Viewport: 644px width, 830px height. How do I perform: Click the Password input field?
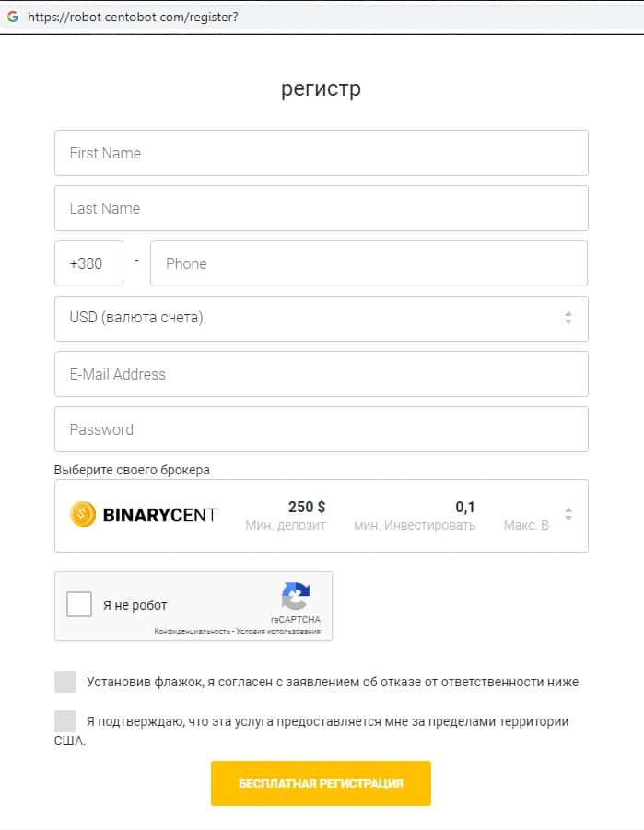(321, 429)
